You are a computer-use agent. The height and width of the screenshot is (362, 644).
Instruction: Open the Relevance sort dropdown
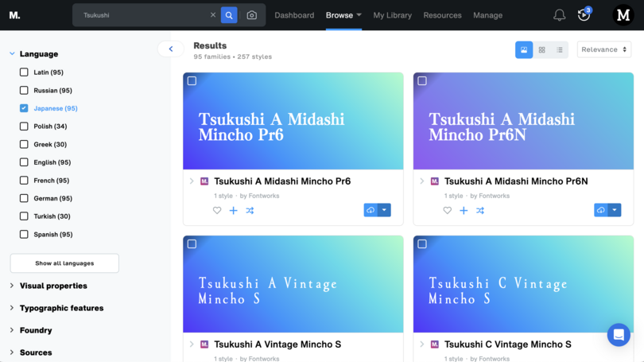pyautogui.click(x=603, y=49)
